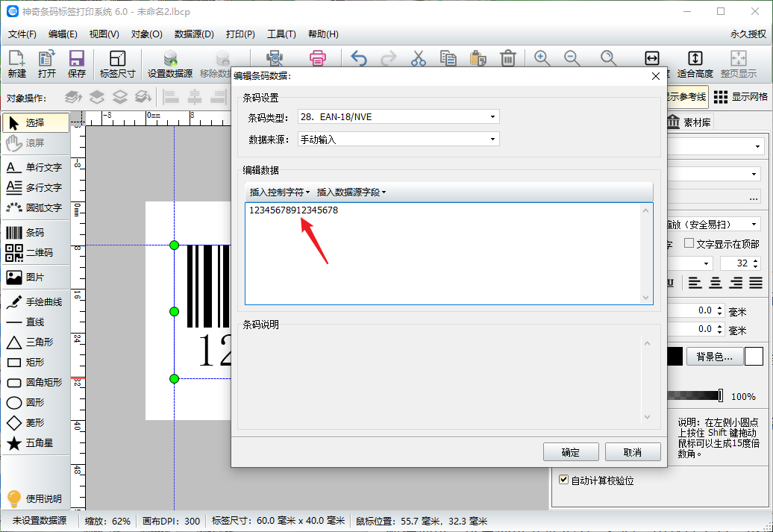Image resolution: width=773 pixels, height=532 pixels.
Task: Toggle 文字显示在顶部 checkbox
Action: pyautogui.click(x=689, y=244)
